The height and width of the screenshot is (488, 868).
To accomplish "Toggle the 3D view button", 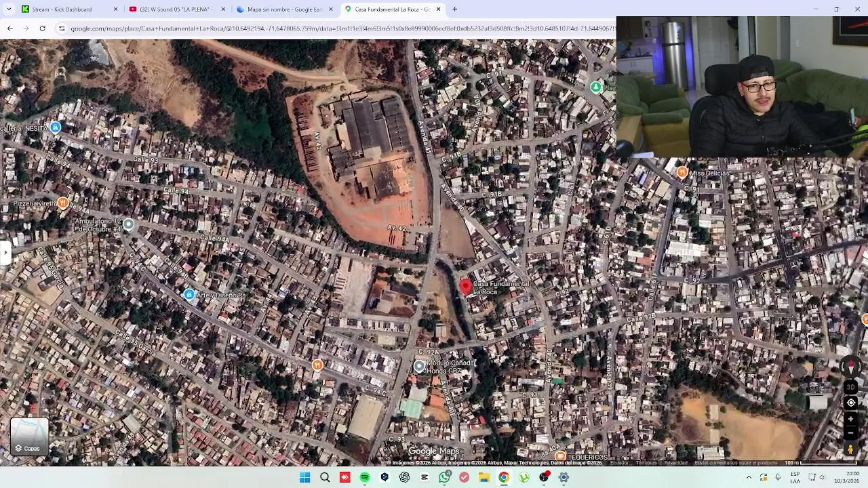I will coord(850,387).
